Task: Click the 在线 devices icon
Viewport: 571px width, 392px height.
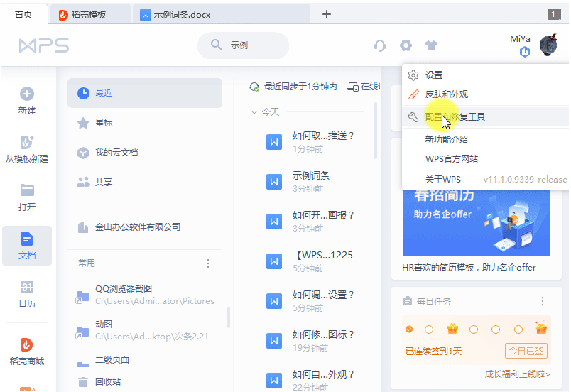Action: [352, 87]
